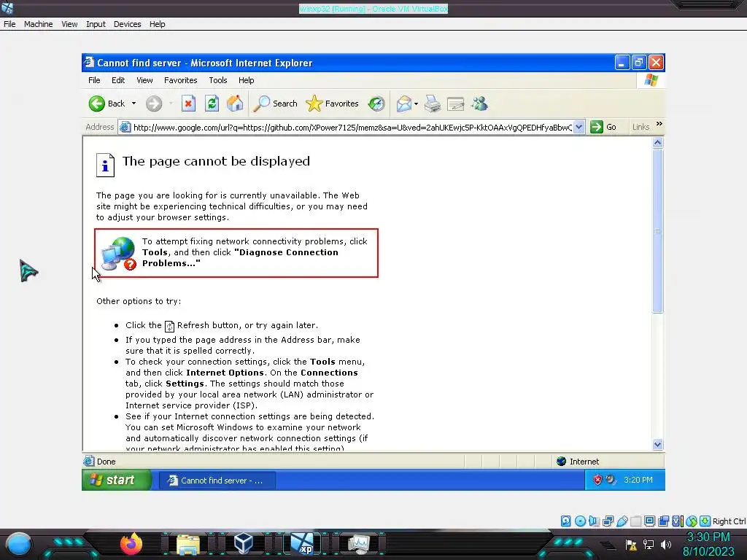Screen dimensions: 747x560
Task: Expand the Mail button dropdown arrow
Action: 417,104
